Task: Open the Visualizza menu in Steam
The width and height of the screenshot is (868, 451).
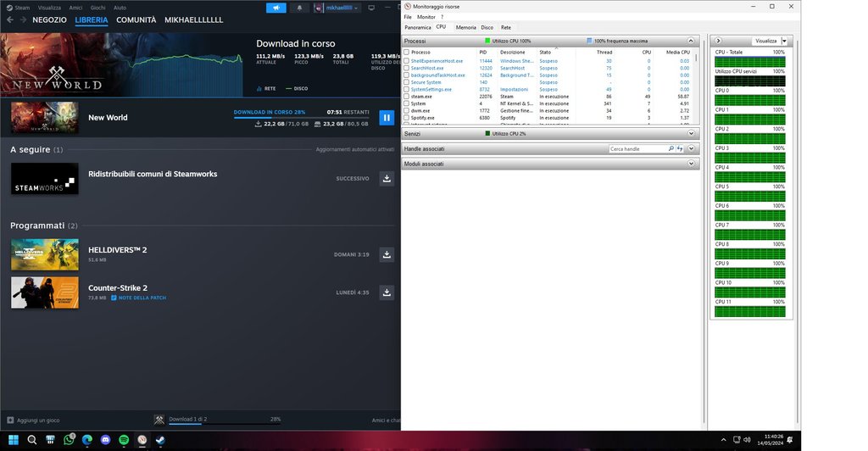Action: (49, 8)
